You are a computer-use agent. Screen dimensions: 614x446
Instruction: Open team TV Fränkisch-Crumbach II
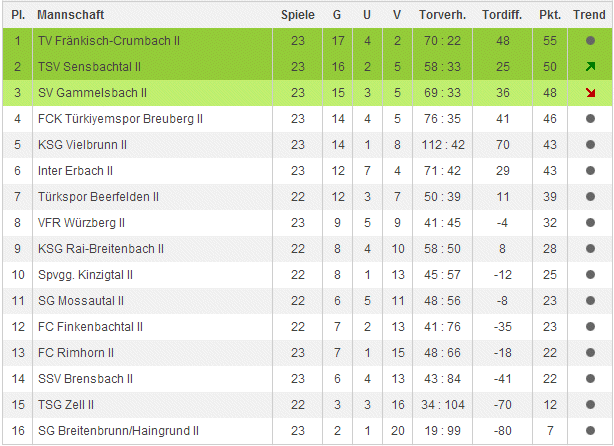point(111,40)
